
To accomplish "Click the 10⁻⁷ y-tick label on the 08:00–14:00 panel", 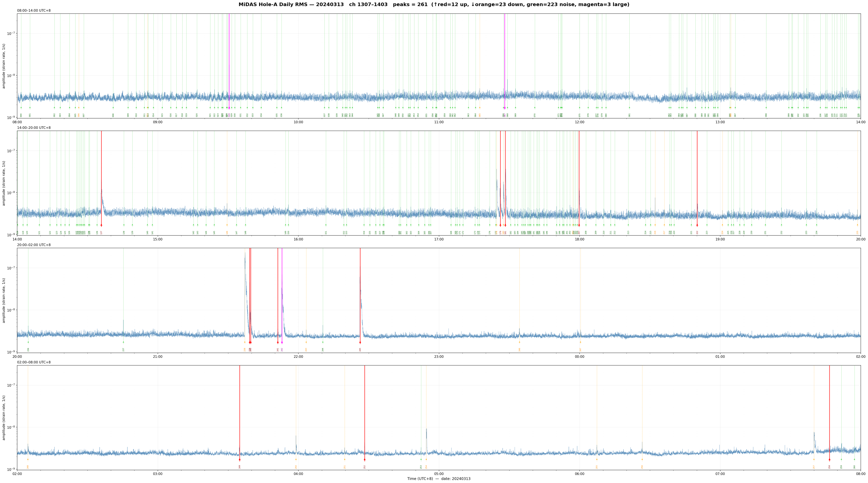I will pos(11,33).
